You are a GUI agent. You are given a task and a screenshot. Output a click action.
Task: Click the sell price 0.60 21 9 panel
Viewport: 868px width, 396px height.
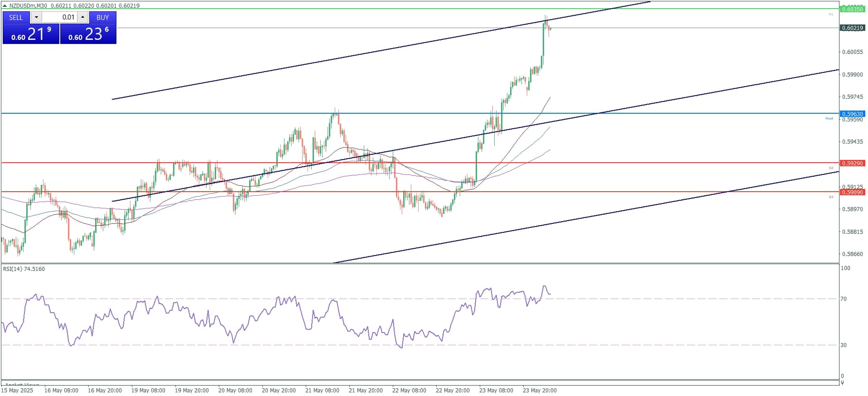31,34
